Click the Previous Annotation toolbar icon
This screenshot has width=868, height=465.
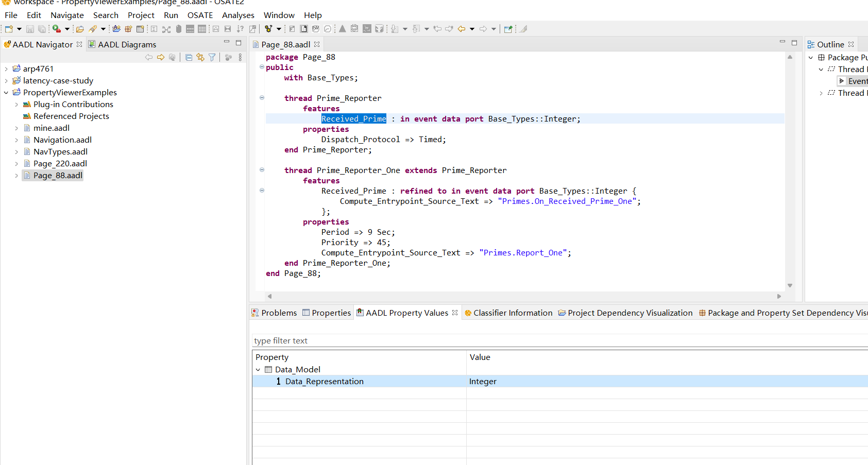417,29
